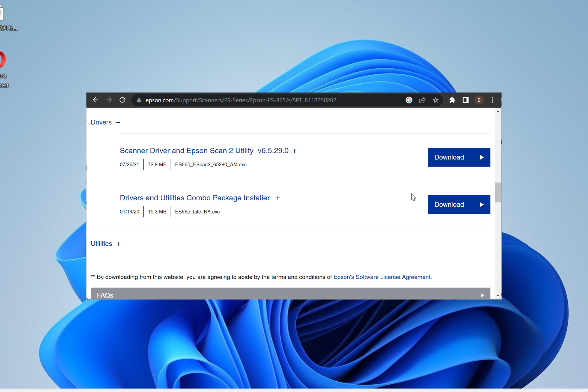Download the Scanner Driver ES865_EScan2 file

pyautogui.click(x=459, y=157)
